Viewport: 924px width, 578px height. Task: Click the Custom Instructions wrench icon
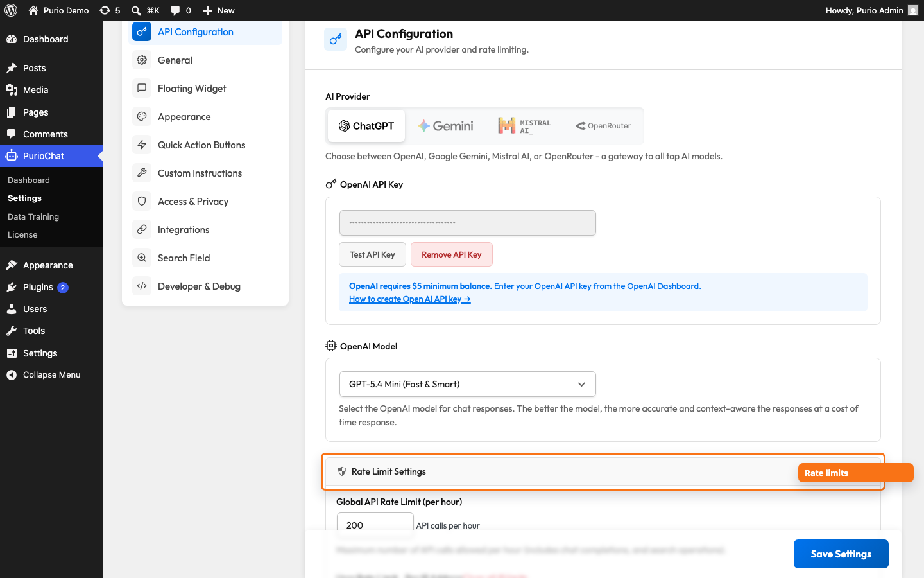click(142, 173)
